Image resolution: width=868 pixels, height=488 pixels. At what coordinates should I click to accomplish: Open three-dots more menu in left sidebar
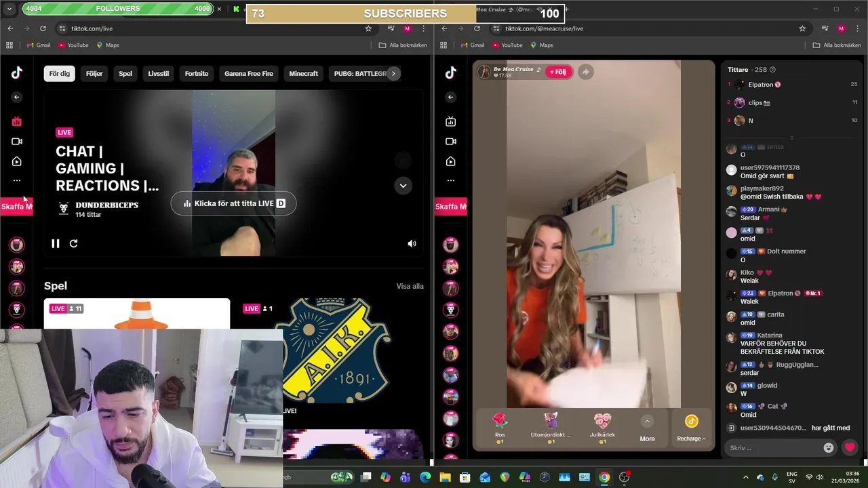[17, 180]
